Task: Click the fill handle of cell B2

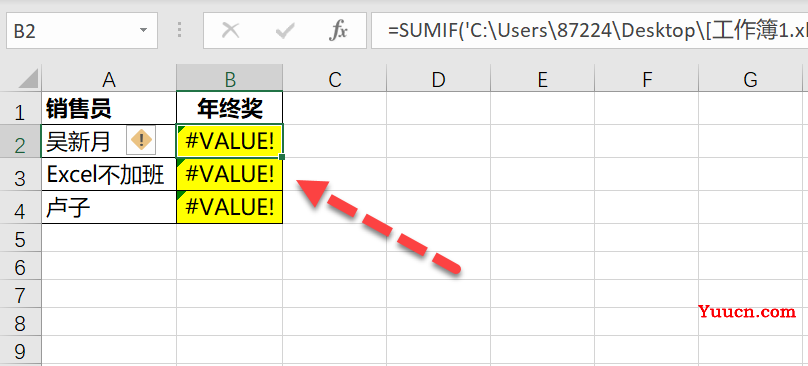Action: (282, 157)
